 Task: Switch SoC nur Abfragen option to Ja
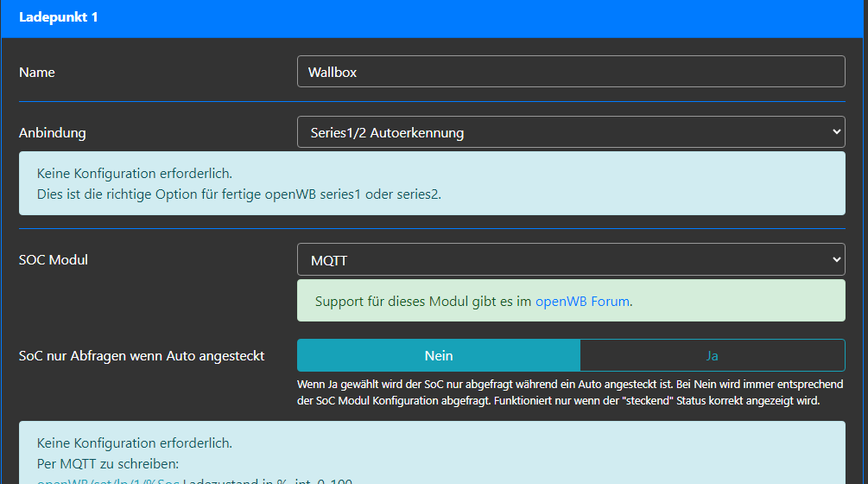(712, 355)
